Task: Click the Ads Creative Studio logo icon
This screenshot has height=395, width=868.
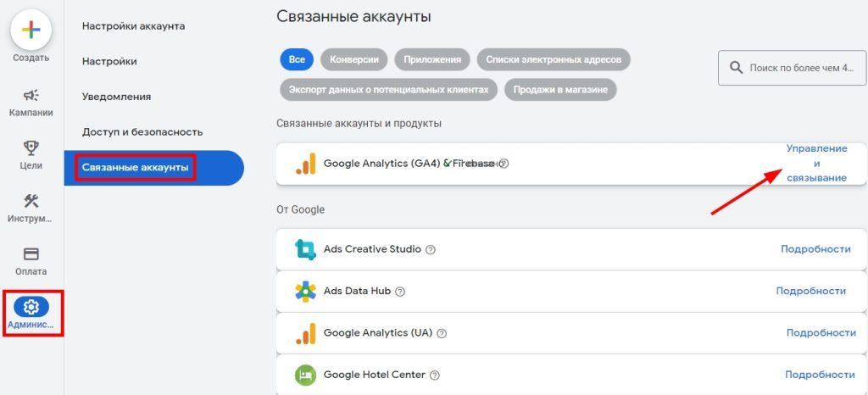Action: 305,249
